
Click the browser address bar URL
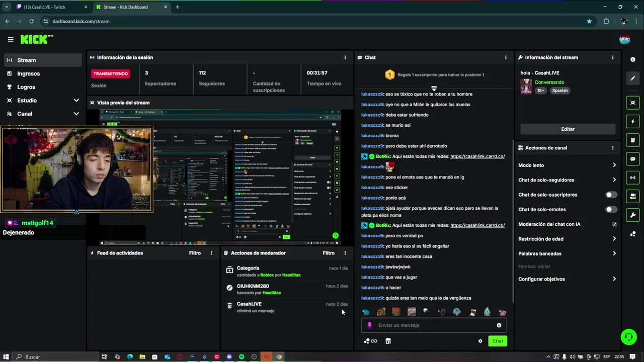[80, 21]
